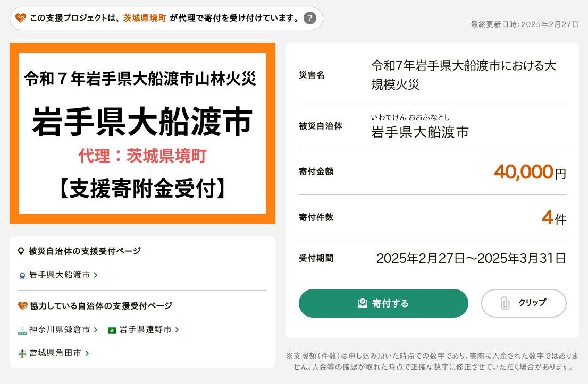Open the 宮城県角田市 support page link
588x384 pixels.
pyautogui.click(x=55, y=353)
